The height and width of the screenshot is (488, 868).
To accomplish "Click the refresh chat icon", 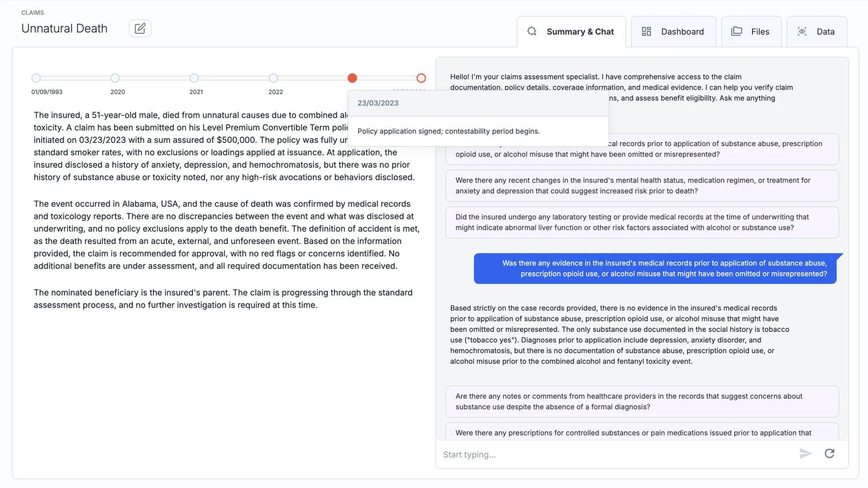I will (829, 453).
